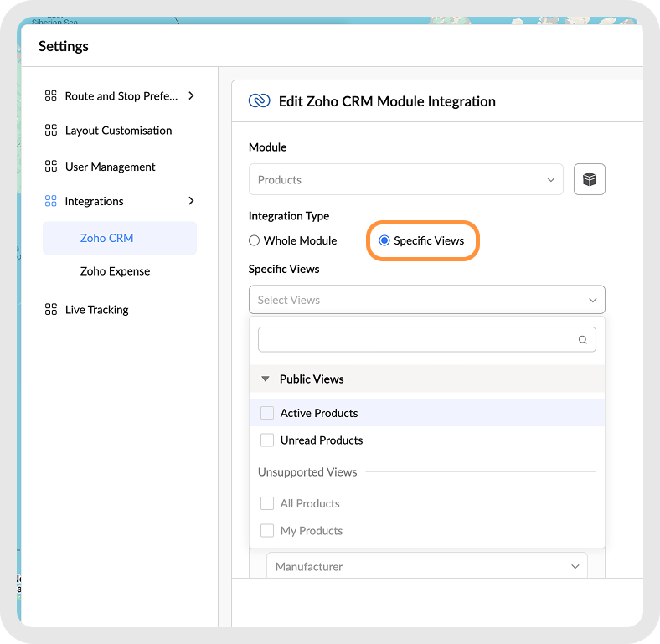The width and height of the screenshot is (660, 644).
Task: Click the User Management grid icon
Action: point(51,167)
